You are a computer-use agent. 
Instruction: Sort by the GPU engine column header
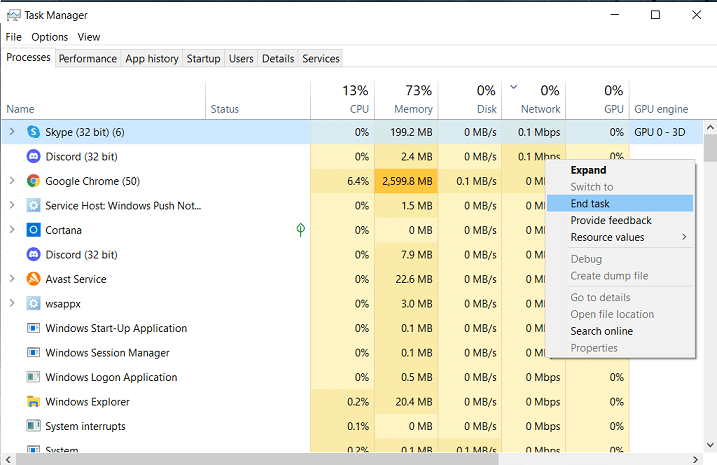666,100
